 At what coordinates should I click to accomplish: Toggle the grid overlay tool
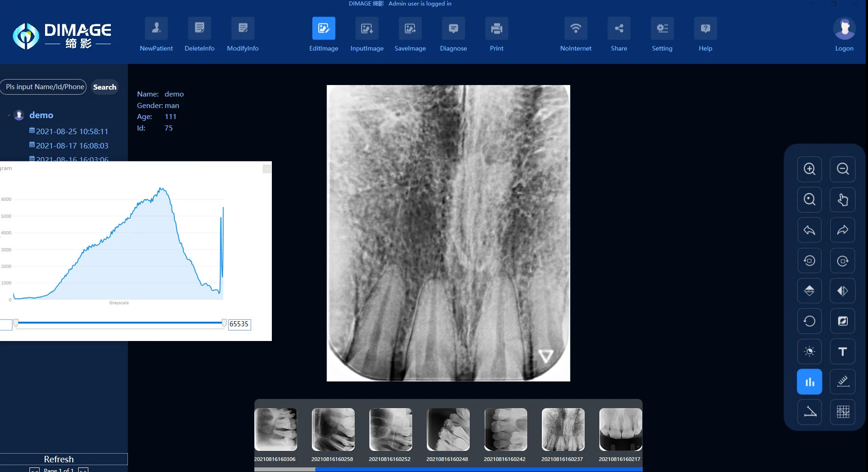pos(843,412)
